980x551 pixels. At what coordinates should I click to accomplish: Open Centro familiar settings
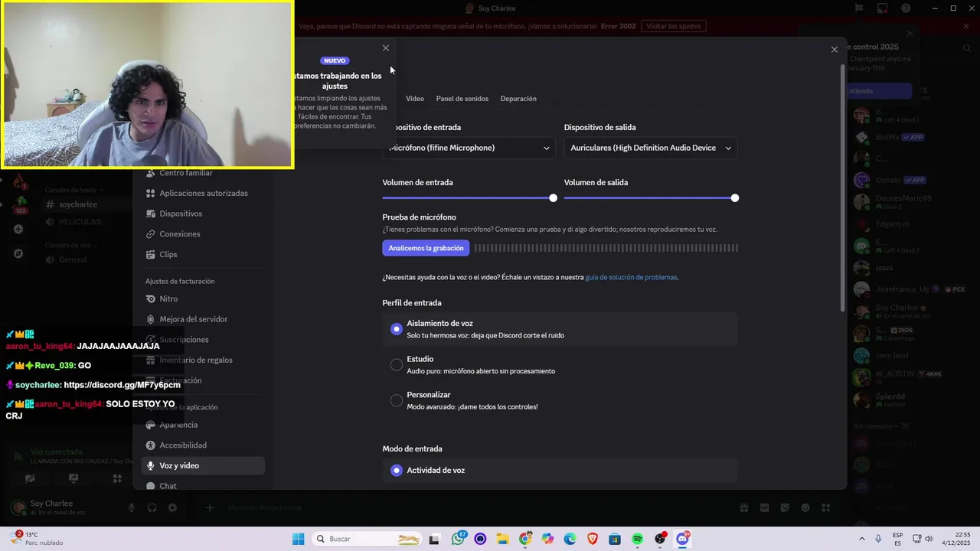pyautogui.click(x=203, y=173)
